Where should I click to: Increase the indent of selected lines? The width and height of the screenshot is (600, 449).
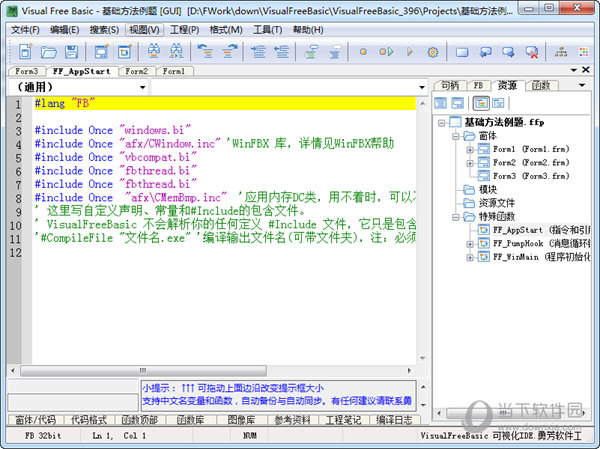[258, 51]
